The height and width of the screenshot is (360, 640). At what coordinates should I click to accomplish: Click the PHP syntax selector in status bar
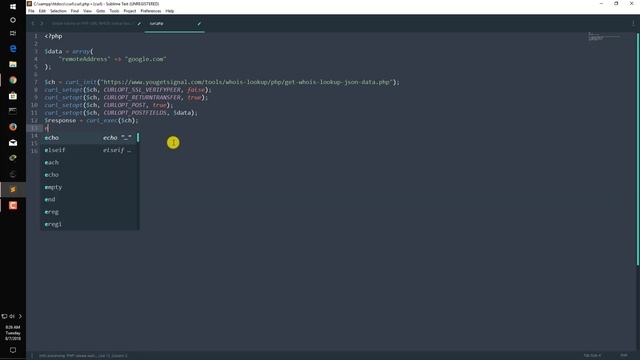click(x=624, y=356)
